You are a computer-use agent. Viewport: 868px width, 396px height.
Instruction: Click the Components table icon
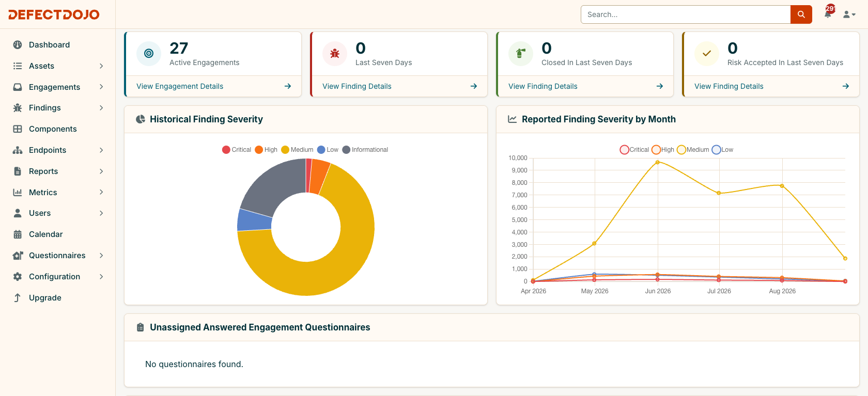pos(18,129)
